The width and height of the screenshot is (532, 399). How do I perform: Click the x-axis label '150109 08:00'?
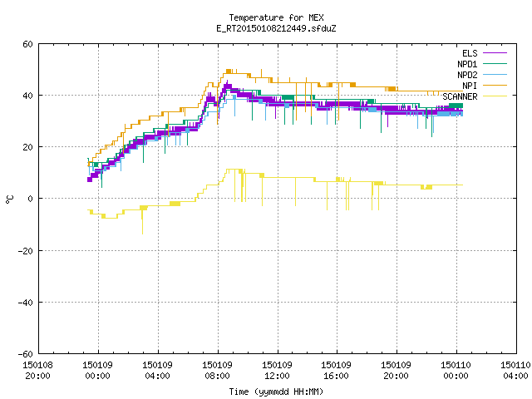pyautogui.click(x=217, y=371)
